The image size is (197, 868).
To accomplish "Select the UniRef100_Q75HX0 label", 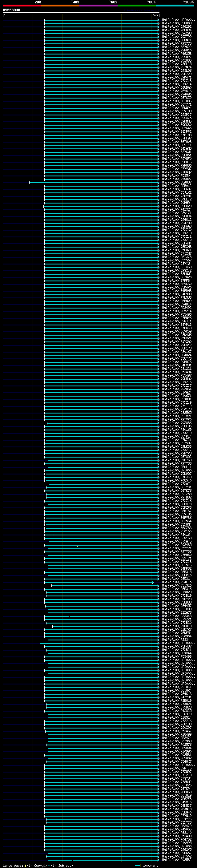I will point(177,555).
